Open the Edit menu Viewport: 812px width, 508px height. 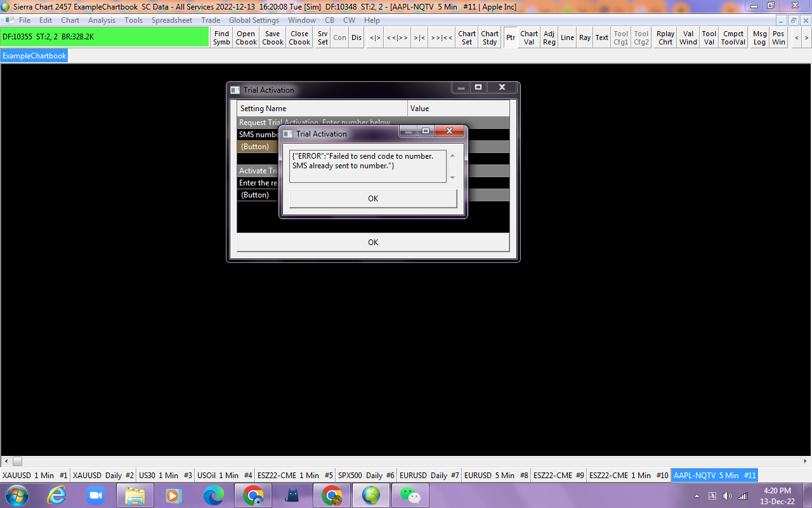click(46, 20)
